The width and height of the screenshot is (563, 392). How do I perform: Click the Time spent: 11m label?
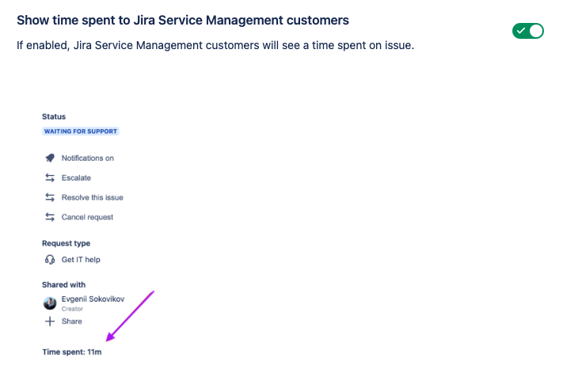72,352
